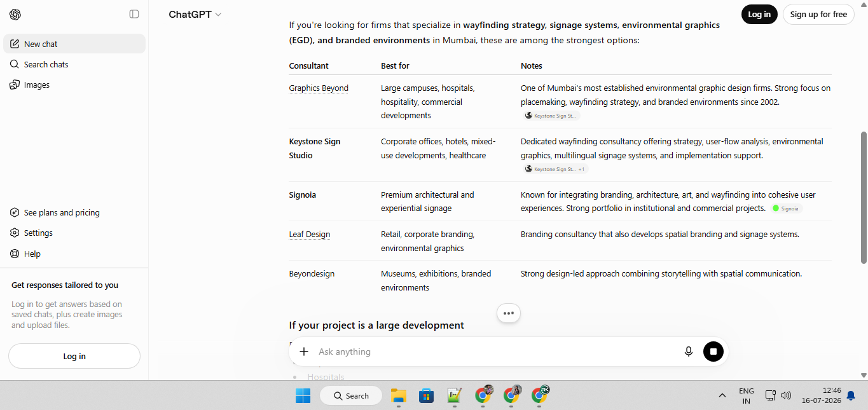868x410 pixels.
Task: Stop generating with the black square button
Action: (713, 352)
